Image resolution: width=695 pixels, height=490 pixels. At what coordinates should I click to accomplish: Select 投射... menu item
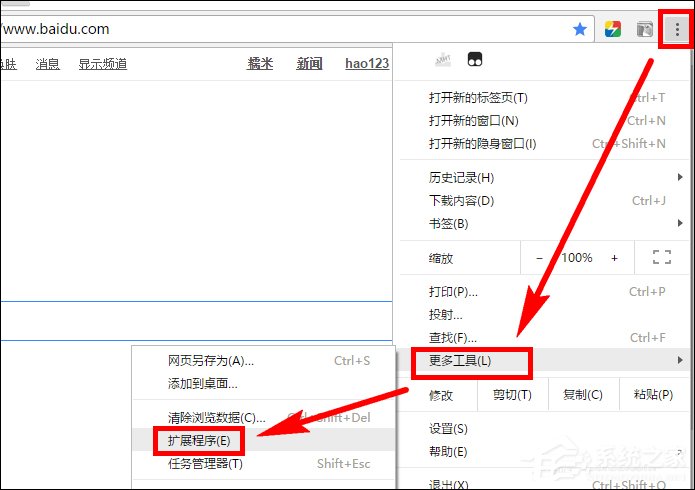pyautogui.click(x=546, y=315)
